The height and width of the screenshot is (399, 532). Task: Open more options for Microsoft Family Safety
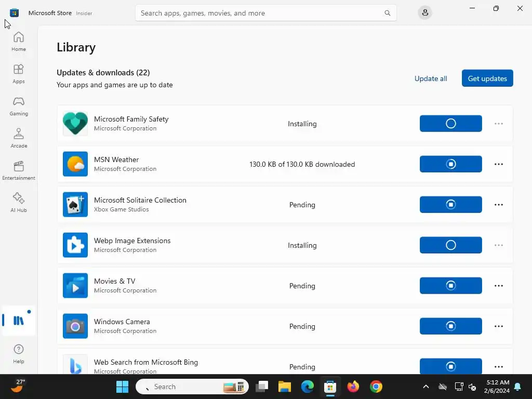point(498,124)
